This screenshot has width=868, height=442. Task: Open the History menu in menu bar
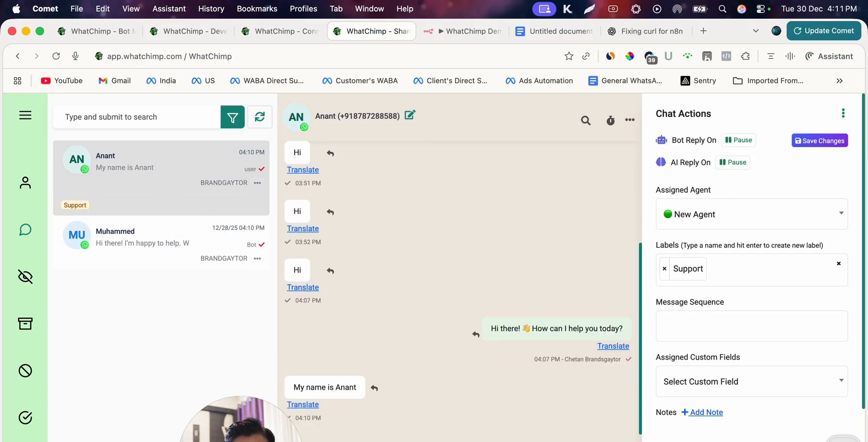pyautogui.click(x=211, y=9)
